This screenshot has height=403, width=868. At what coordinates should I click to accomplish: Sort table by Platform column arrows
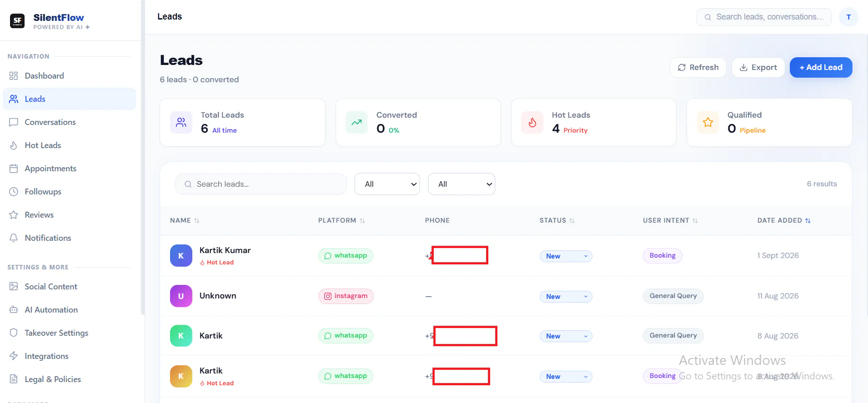pos(362,221)
